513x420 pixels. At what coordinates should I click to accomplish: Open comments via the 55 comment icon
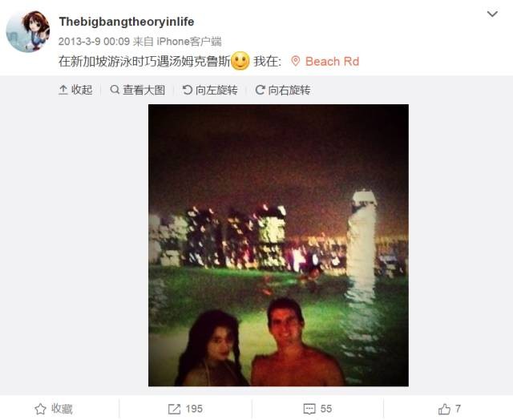tap(309, 409)
